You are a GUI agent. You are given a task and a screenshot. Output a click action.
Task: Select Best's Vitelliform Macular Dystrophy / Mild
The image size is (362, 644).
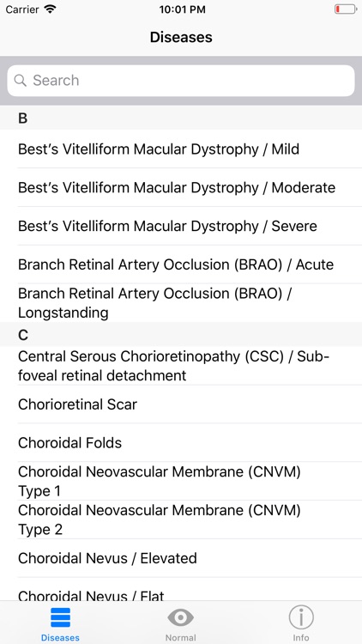181,149
